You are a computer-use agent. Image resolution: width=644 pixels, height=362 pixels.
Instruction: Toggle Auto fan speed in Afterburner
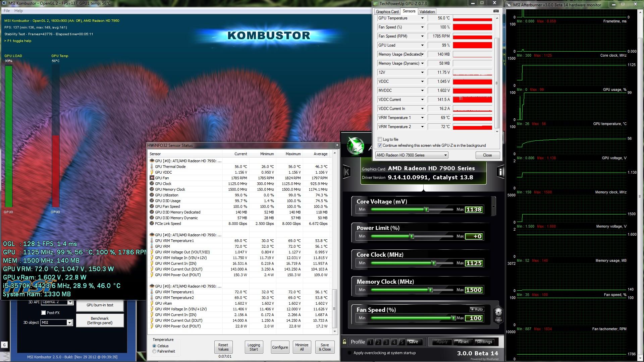click(x=477, y=309)
